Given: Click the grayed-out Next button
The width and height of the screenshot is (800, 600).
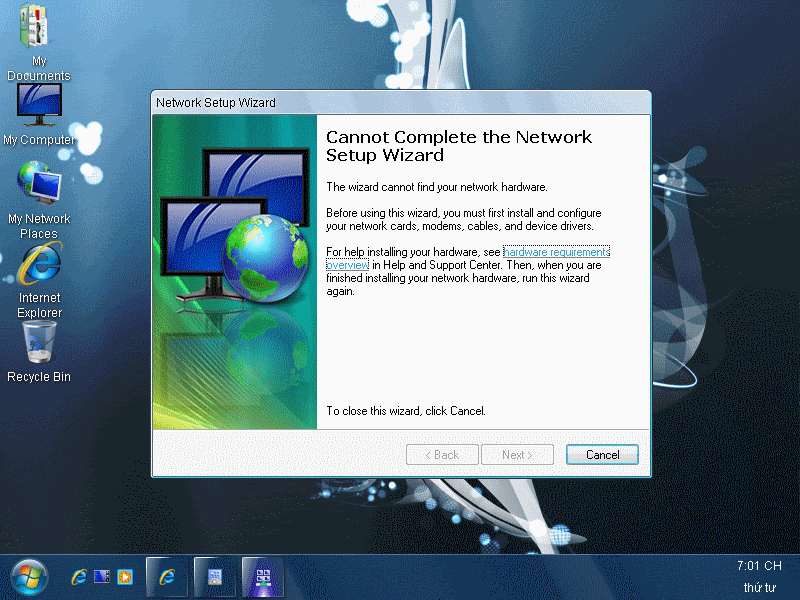Looking at the screenshot, I should [x=517, y=455].
